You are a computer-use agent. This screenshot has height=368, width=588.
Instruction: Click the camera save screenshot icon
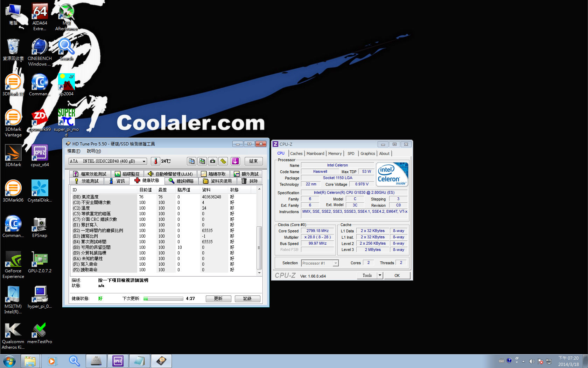coord(213,161)
